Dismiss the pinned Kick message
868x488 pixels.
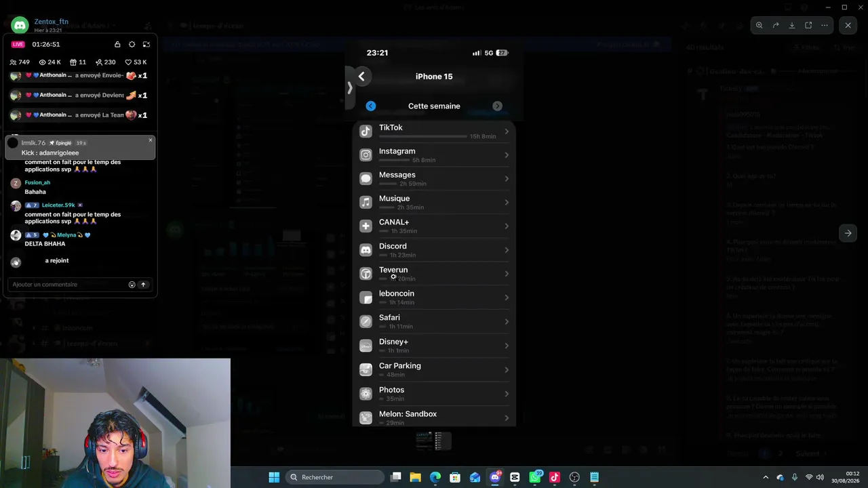tap(151, 140)
